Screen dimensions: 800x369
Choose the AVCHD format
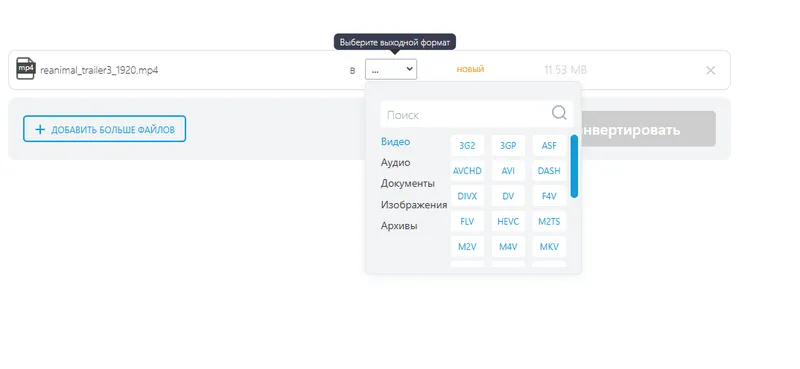coord(467,171)
